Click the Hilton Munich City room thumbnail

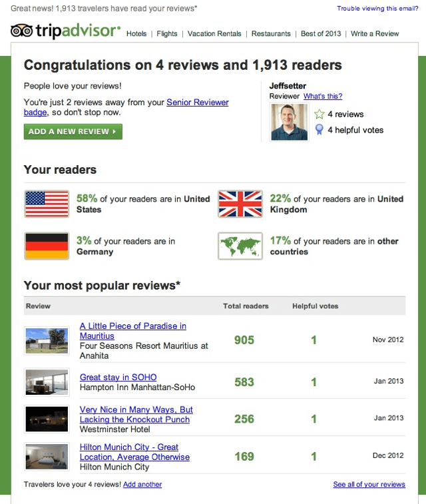coord(47,457)
